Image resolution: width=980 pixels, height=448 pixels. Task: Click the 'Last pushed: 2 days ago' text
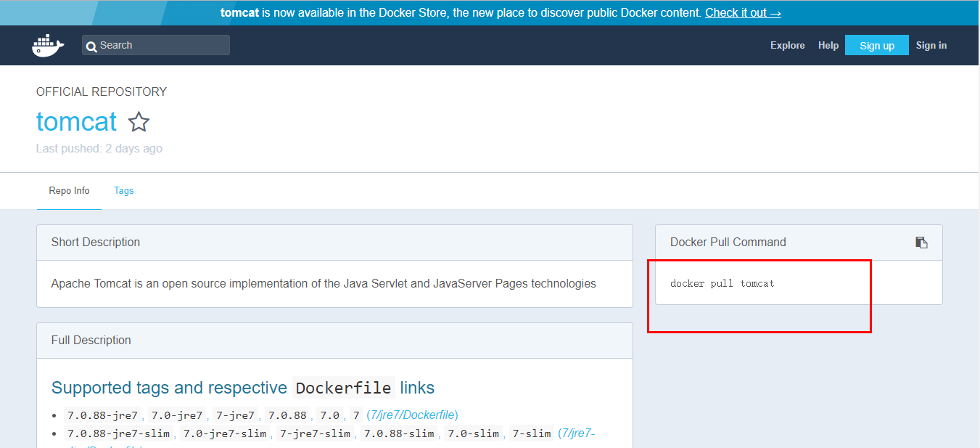[x=99, y=148]
